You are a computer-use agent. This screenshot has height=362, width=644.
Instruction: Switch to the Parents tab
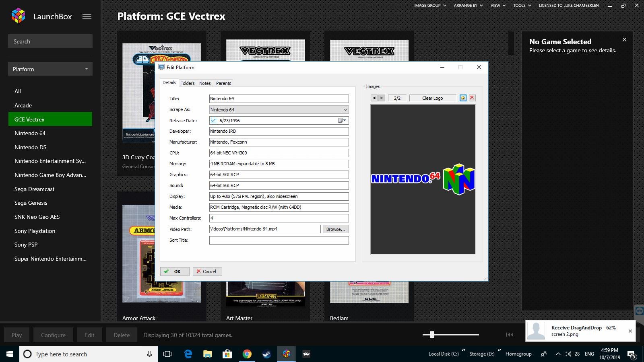pos(223,83)
